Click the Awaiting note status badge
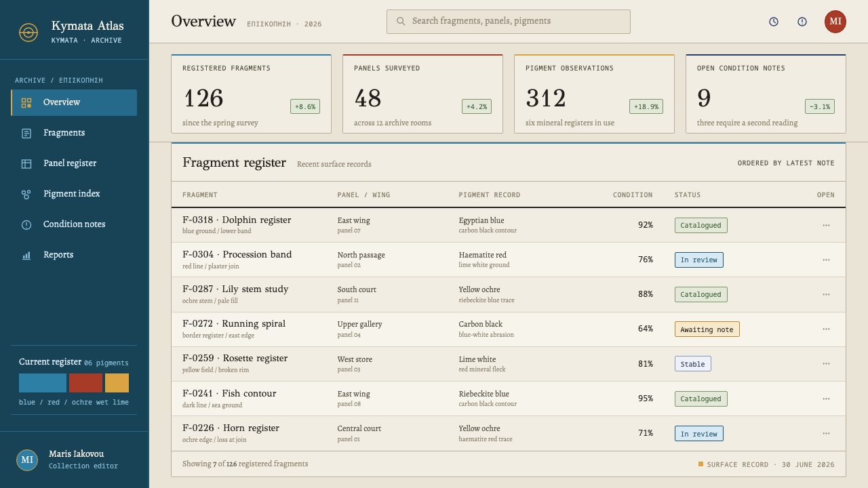The image size is (868, 488). (x=707, y=329)
